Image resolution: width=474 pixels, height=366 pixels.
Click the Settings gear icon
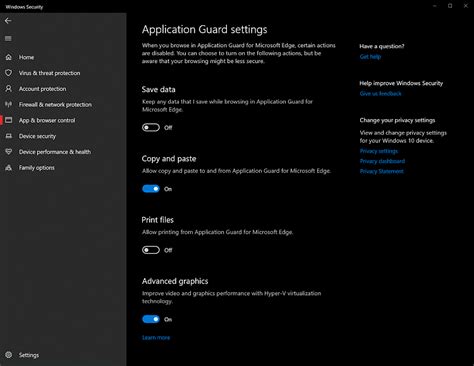(x=9, y=355)
